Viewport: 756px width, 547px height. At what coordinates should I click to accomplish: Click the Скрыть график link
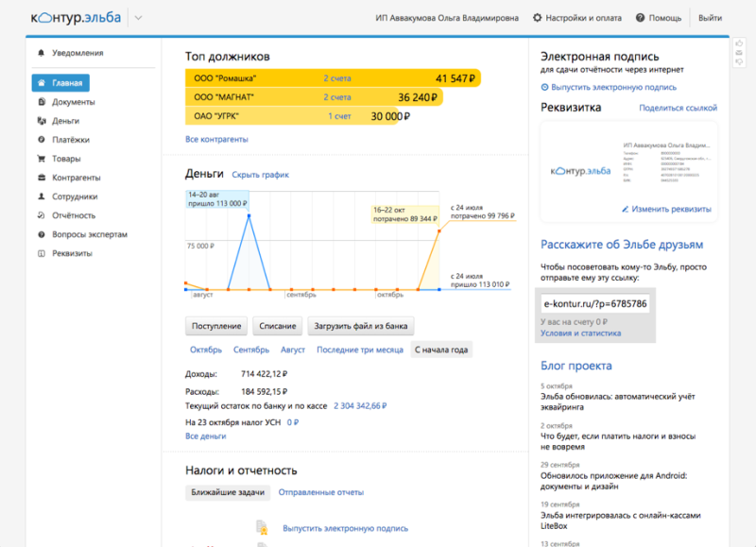[261, 175]
